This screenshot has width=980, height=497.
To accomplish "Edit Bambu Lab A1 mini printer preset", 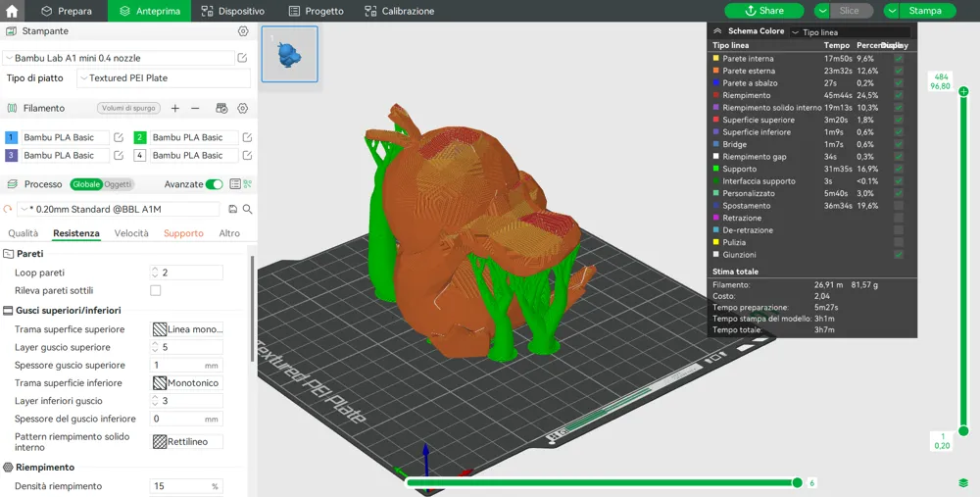I will pos(242,58).
